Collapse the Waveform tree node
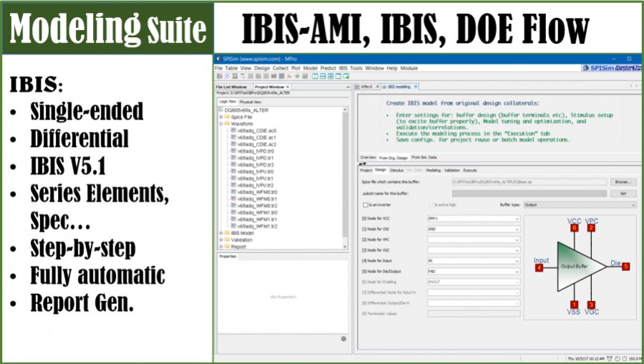Viewport: 644px width, 364px height. [220, 124]
